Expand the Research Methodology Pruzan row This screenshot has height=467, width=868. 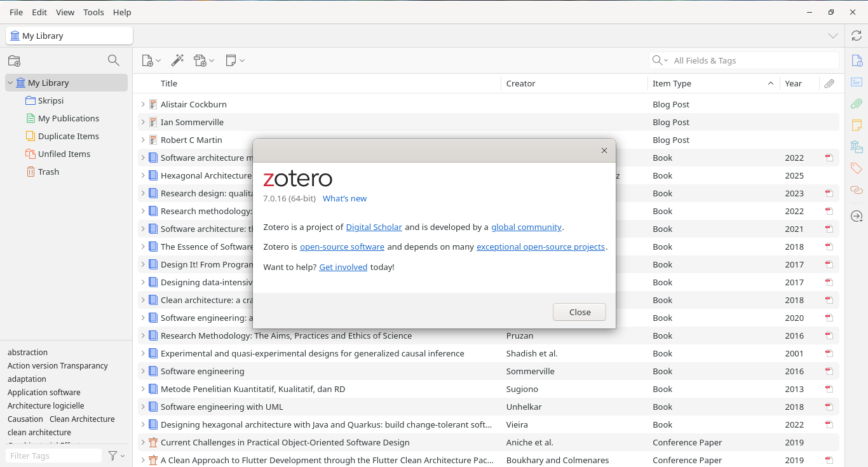(x=143, y=335)
